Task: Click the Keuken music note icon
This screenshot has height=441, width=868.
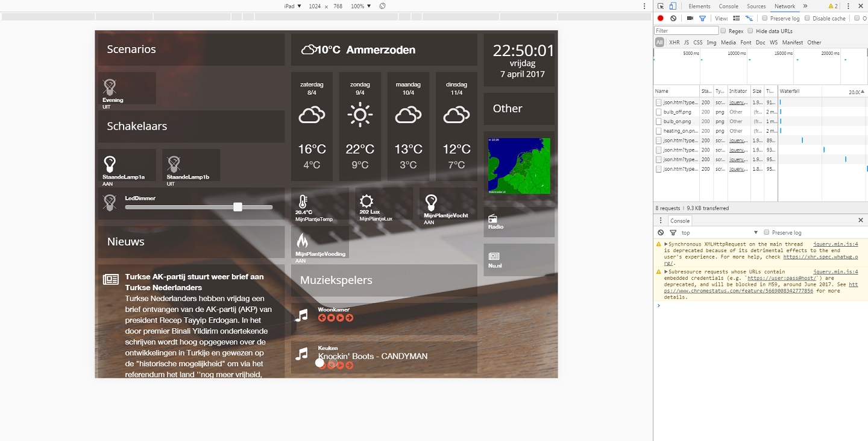Action: point(301,354)
